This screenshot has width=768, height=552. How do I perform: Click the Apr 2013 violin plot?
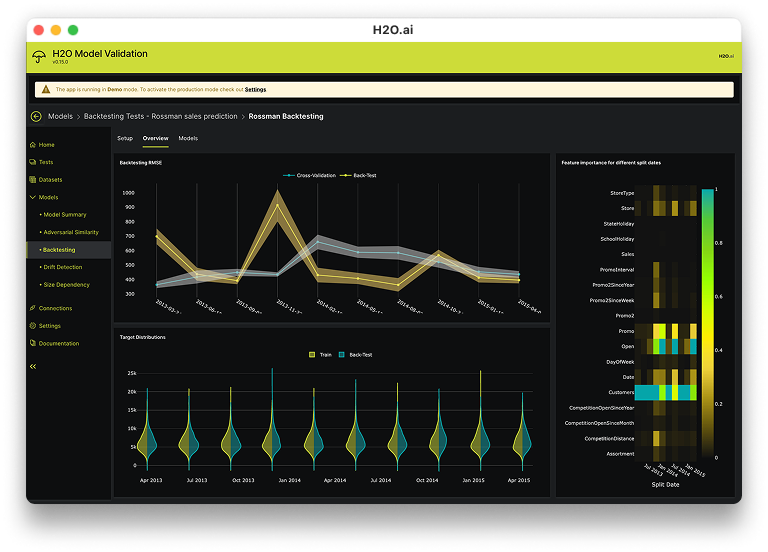(147, 429)
